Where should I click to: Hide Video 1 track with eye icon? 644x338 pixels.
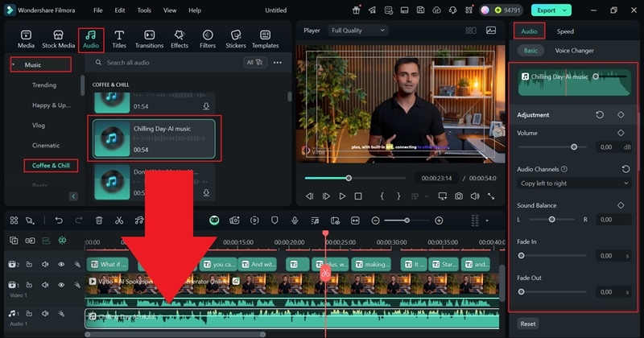coord(61,285)
